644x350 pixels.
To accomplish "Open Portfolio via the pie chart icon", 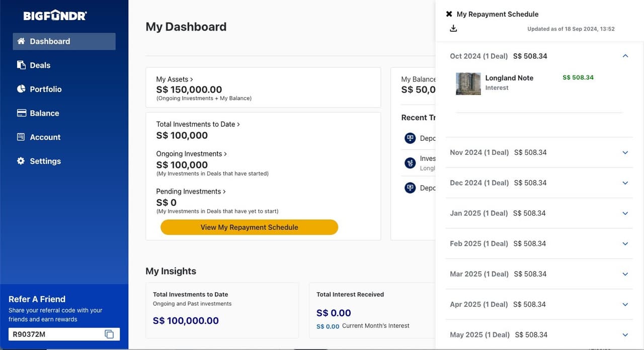I will (21, 89).
